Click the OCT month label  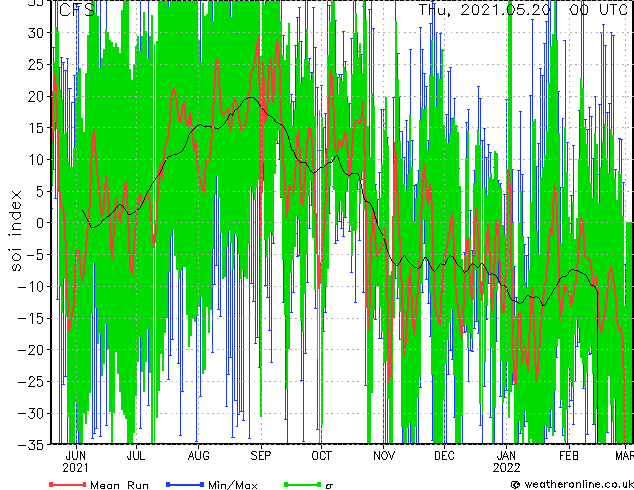click(321, 456)
